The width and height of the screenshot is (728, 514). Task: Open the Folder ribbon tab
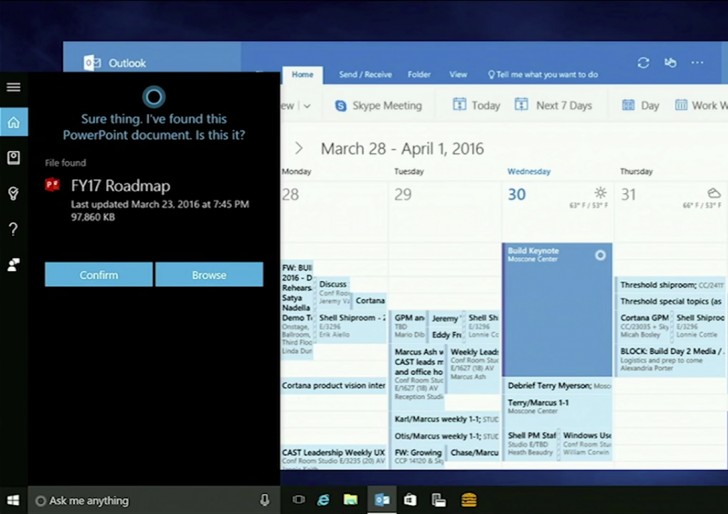(x=419, y=75)
